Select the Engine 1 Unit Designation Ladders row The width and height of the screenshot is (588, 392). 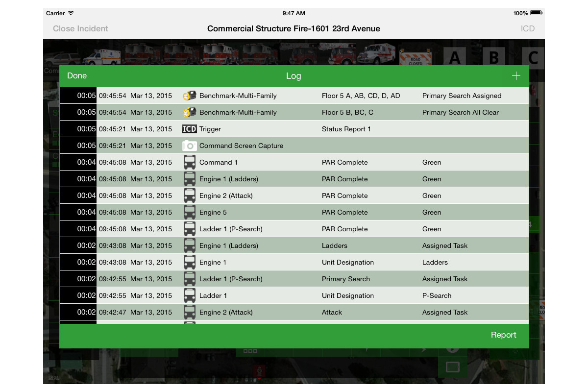294,263
